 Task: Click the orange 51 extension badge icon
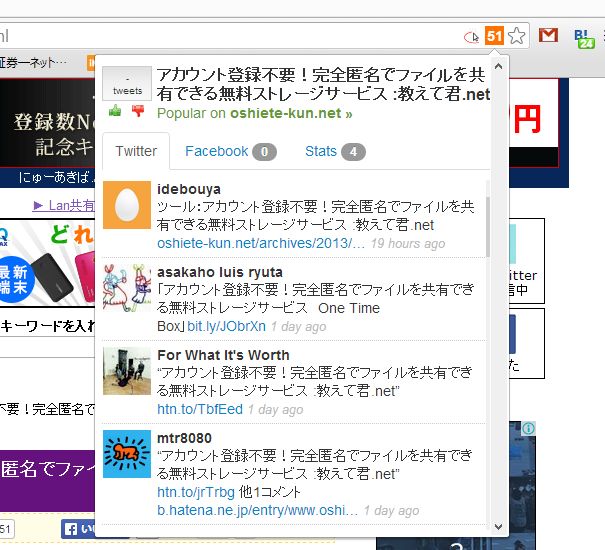click(x=494, y=36)
